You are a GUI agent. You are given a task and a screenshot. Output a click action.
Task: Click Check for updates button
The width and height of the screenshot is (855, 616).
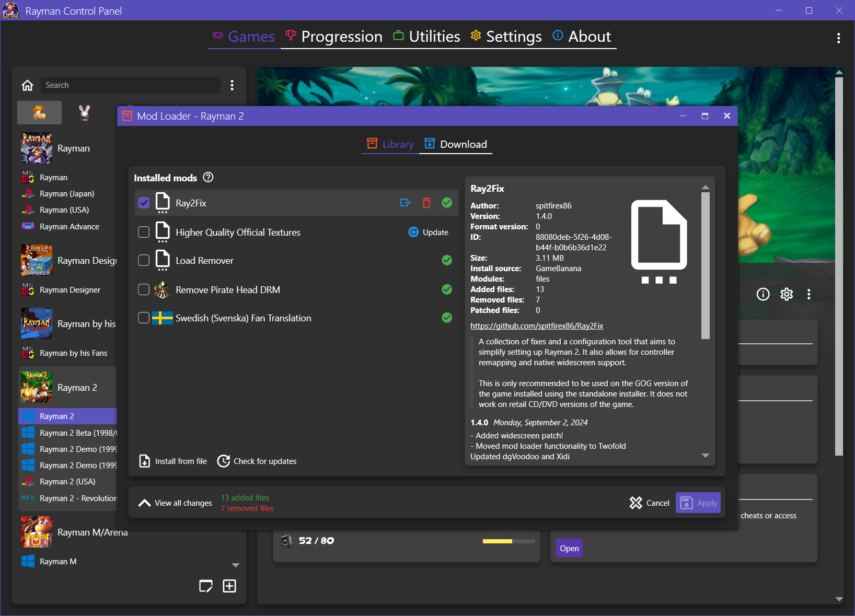point(257,461)
